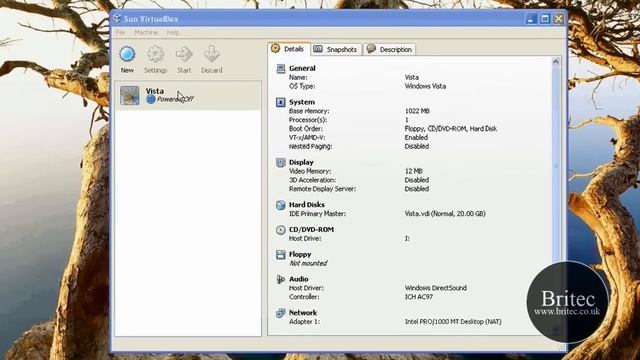Minimize the Sun VirtualBox window
Image resolution: width=640 pixels, height=360 pixels.
point(531,19)
